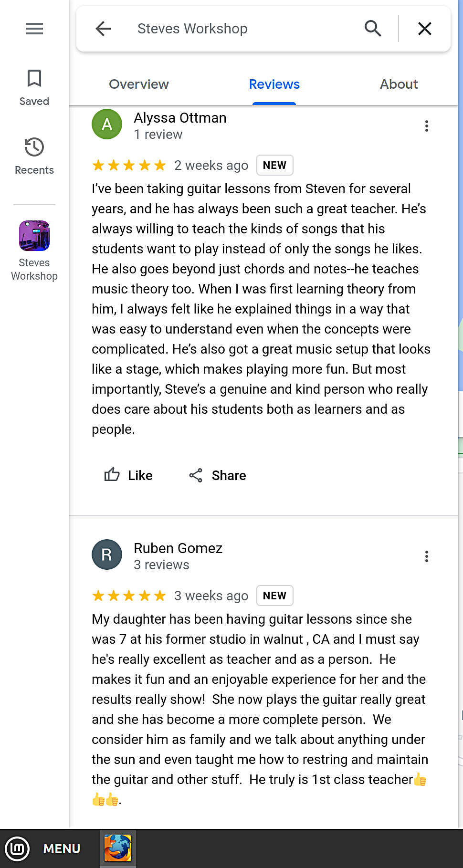Share Alyssa Ottman's review

(218, 475)
